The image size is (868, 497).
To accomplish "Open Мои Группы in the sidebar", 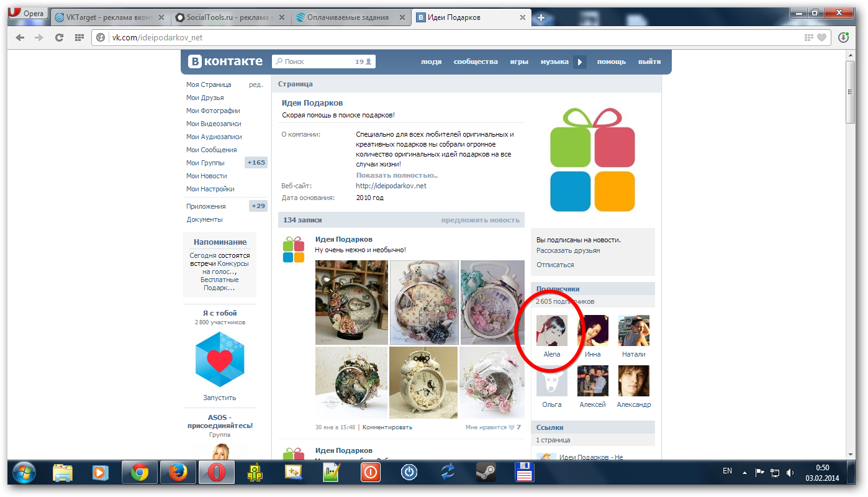I will click(x=205, y=163).
